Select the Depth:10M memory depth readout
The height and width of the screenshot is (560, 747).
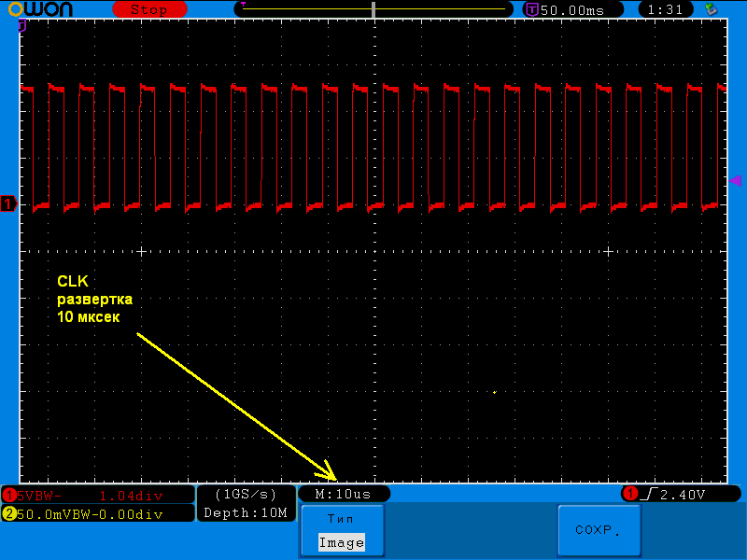246,512
